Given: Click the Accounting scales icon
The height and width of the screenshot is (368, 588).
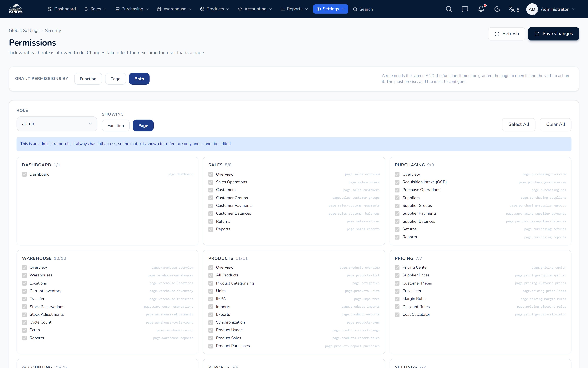Looking at the screenshot, I should (x=240, y=9).
